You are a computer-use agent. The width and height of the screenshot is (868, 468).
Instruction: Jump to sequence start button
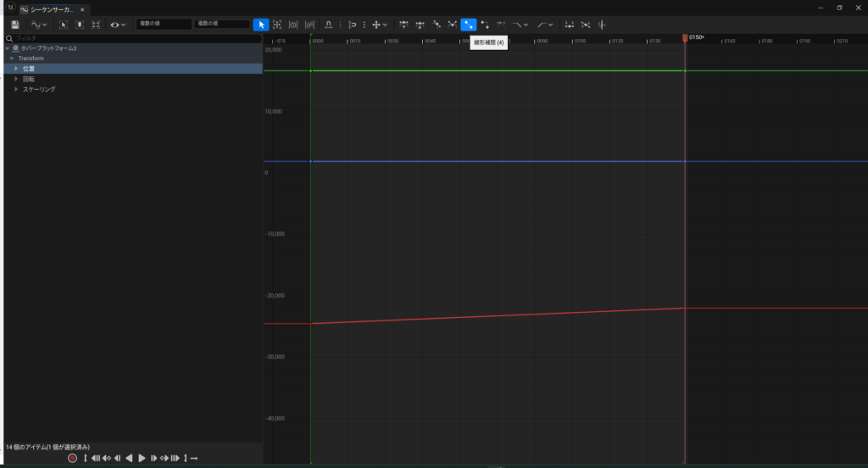pyautogui.click(x=96, y=458)
